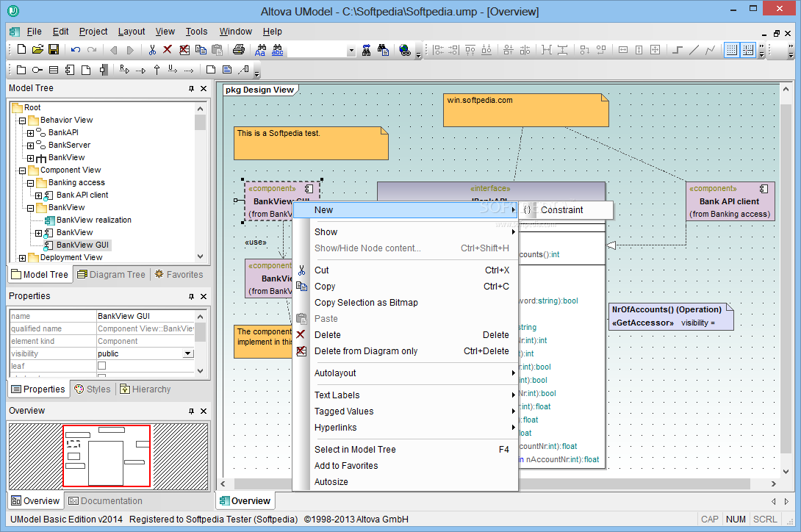Screen dimensions: 801x532
Task: Undo the last action
Action: click(76, 49)
